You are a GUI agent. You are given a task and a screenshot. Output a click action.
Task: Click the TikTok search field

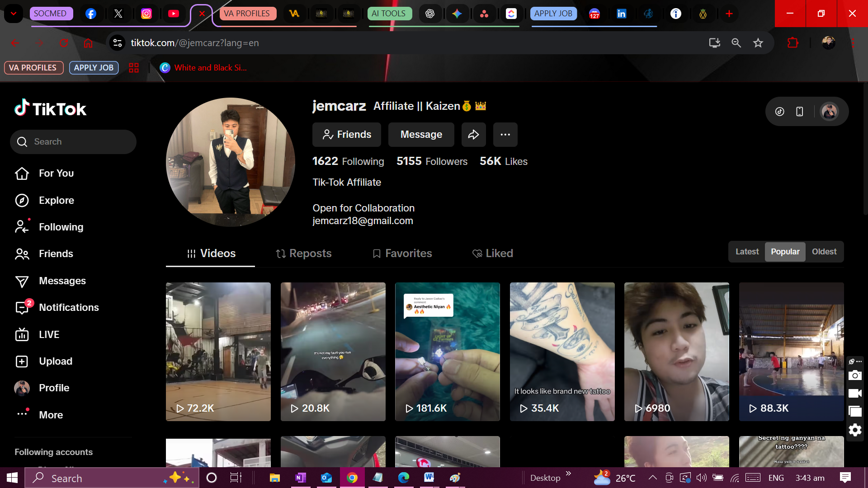point(73,142)
